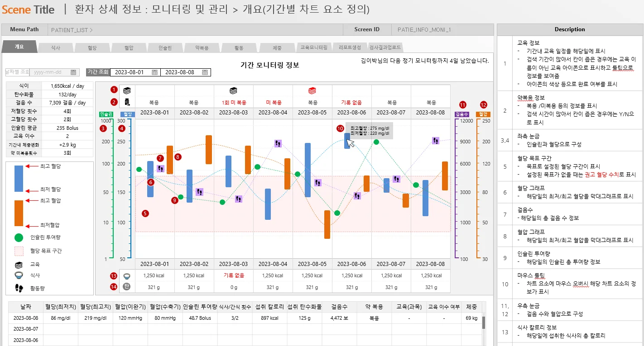
Task: Click the gray 탄 carbohydrate row icon
Action: click(x=127, y=287)
